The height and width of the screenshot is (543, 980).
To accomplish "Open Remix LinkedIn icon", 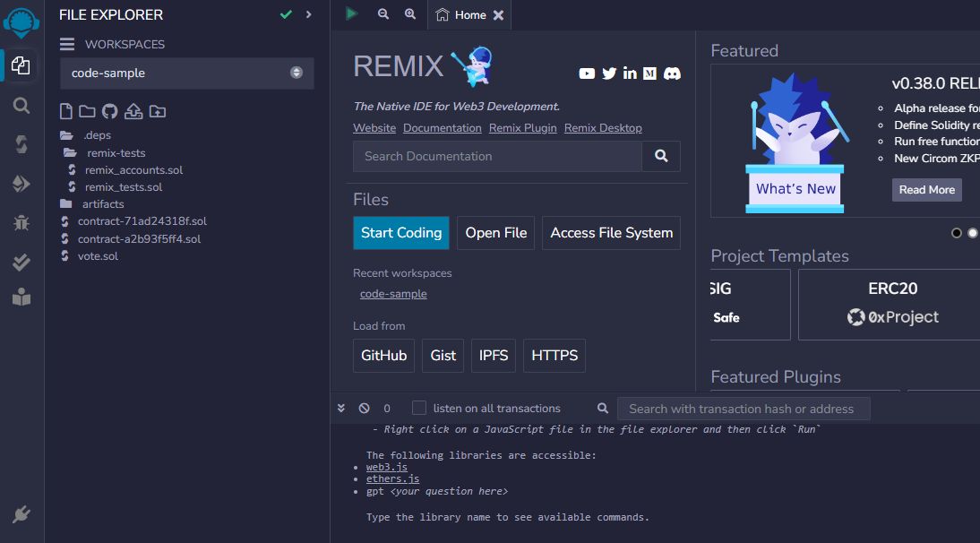I will point(630,73).
